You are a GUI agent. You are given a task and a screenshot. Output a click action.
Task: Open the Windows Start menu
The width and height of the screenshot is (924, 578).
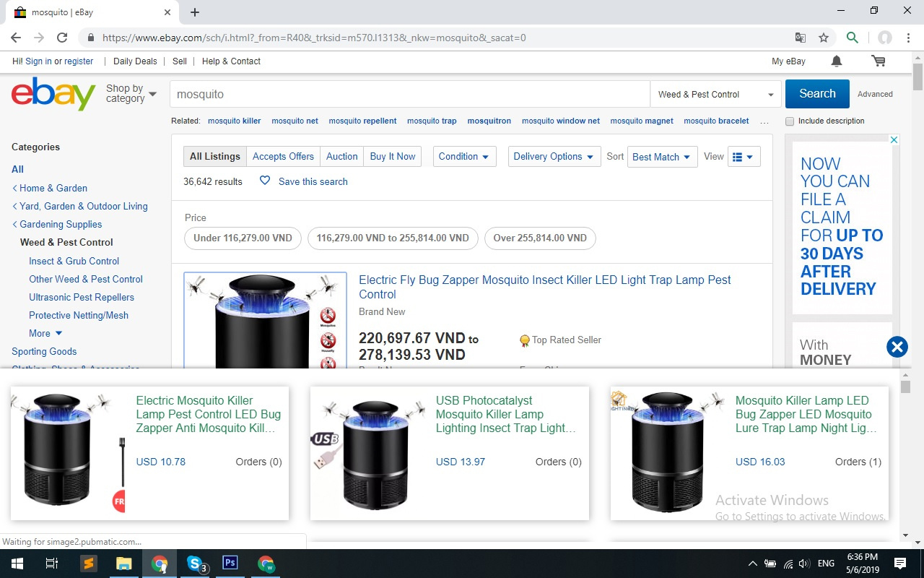17,564
